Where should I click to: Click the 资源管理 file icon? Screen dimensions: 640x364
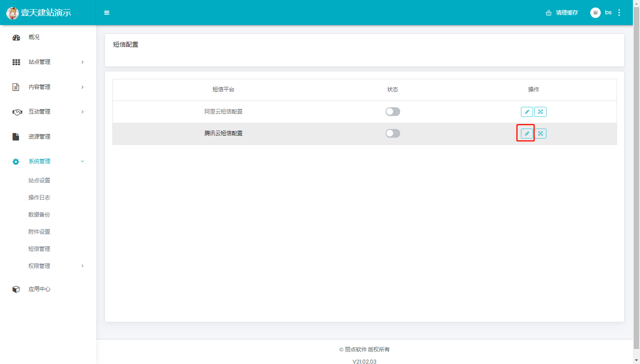pos(16,136)
